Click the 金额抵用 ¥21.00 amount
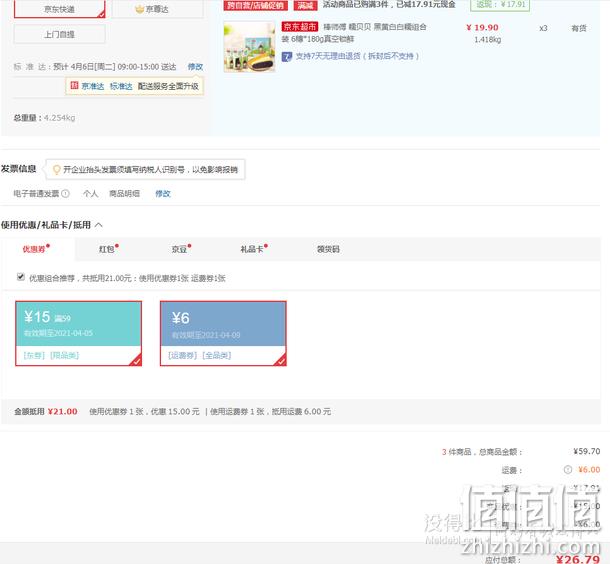Viewport: 610px width, 564px height. [x=63, y=412]
